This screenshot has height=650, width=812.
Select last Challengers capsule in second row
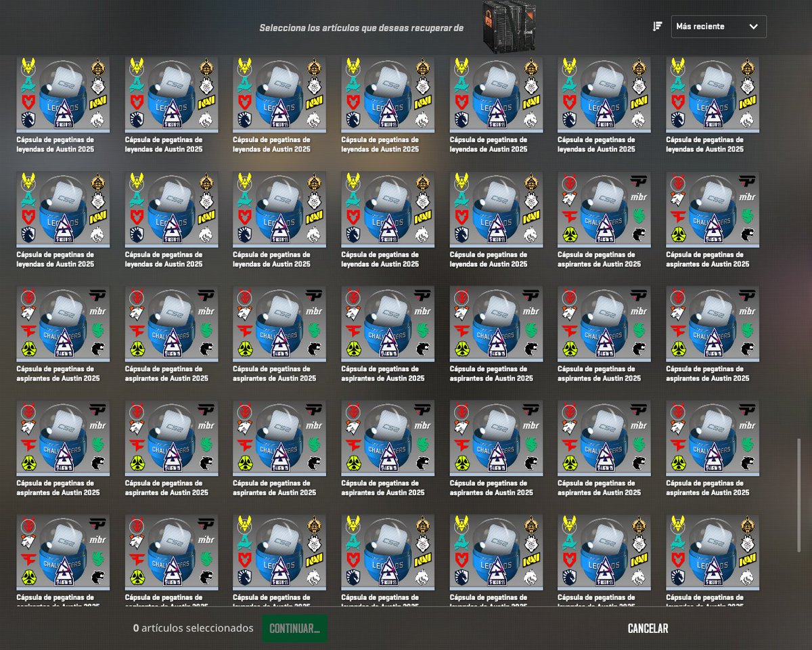[713, 209]
